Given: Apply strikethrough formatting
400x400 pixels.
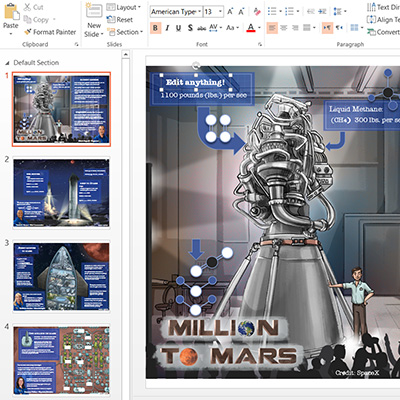Looking at the screenshot, I should point(201,28).
